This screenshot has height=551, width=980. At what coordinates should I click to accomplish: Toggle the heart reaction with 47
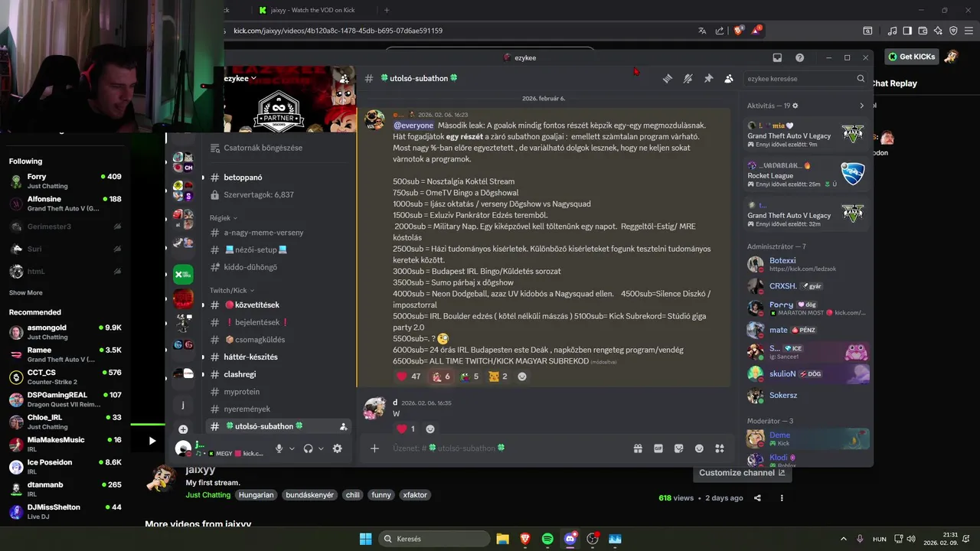pyautogui.click(x=408, y=377)
